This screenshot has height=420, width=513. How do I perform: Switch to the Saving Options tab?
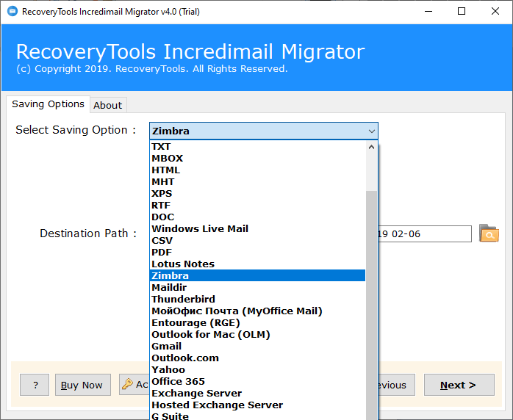pos(48,104)
